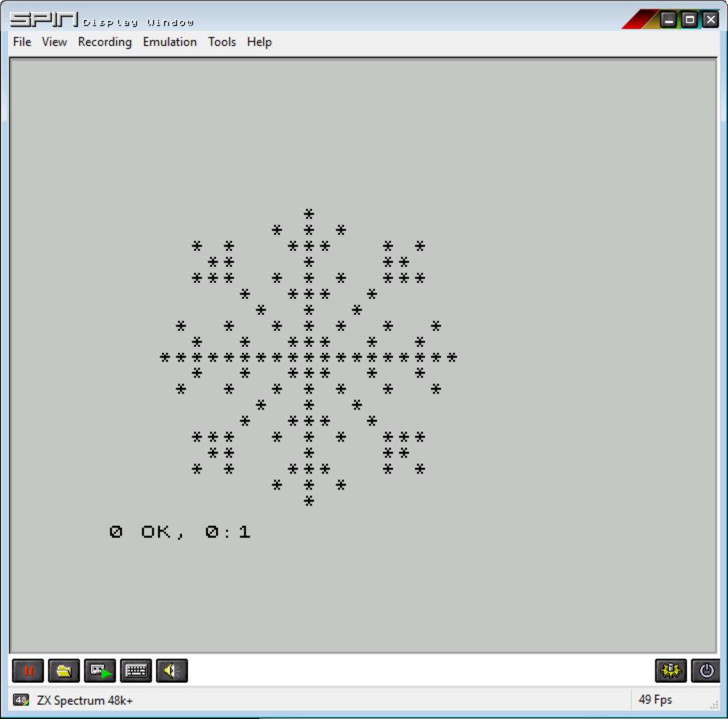Click the '0 OK, 0:1' message in the display
This screenshot has width=728, height=719.
point(180,532)
